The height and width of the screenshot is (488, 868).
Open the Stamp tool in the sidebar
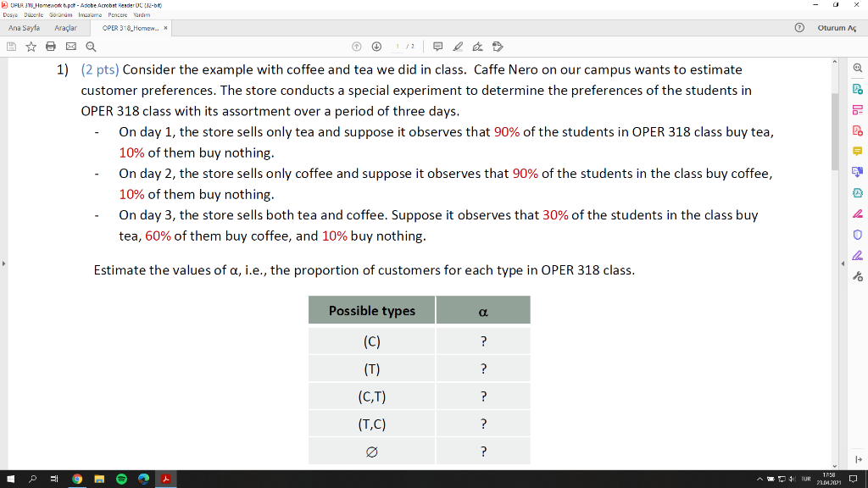(x=858, y=193)
